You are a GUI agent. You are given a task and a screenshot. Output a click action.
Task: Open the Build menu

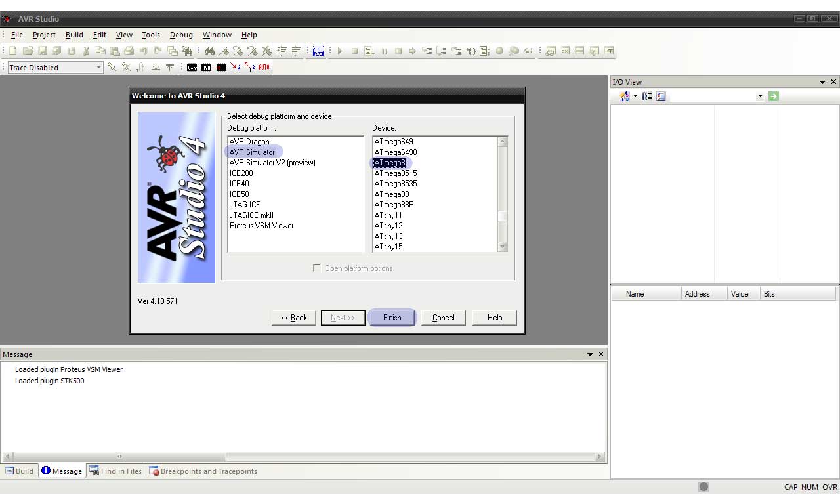click(x=74, y=35)
